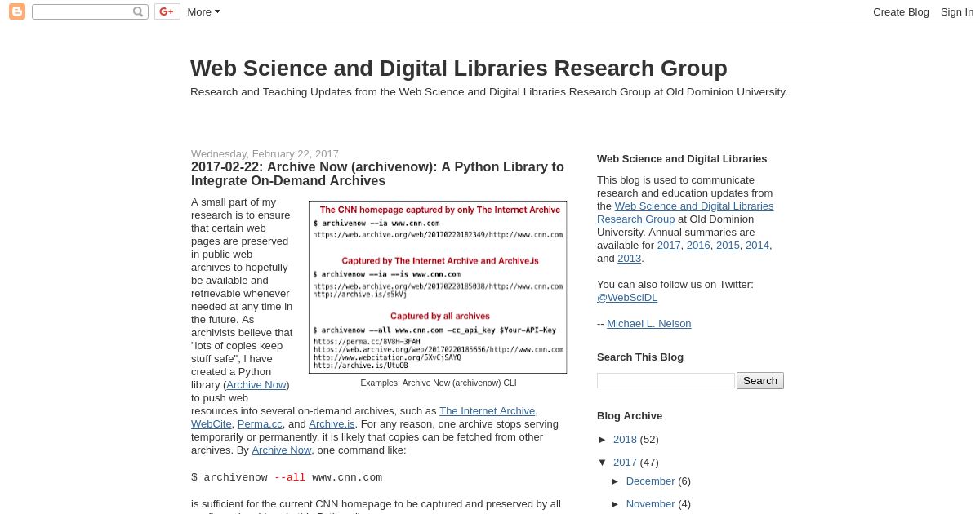Expand the November archive triangle

pos(616,503)
